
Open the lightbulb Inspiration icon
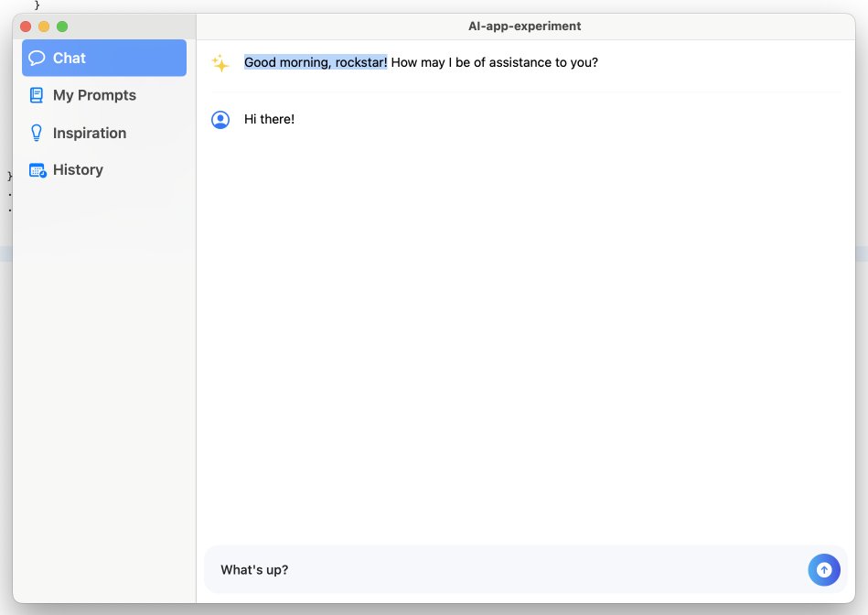[x=36, y=132]
